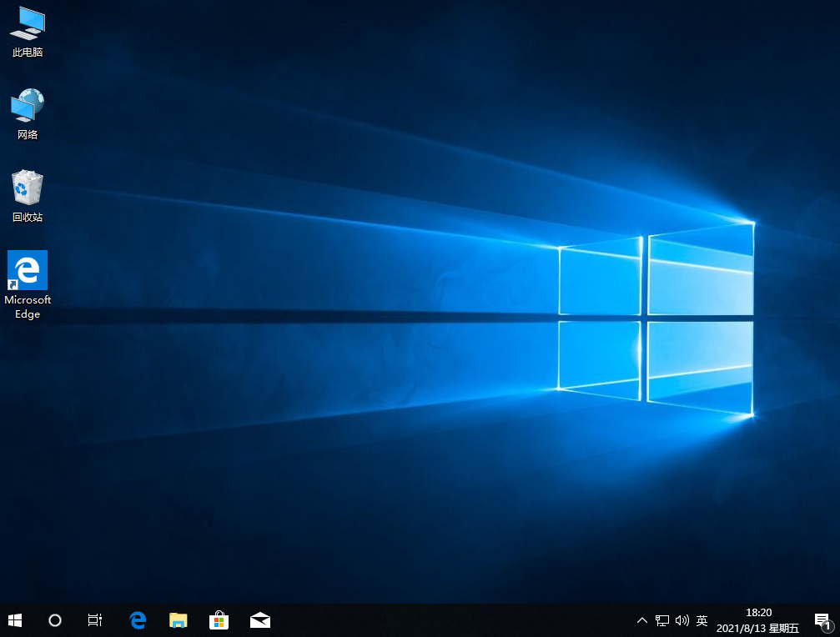This screenshot has height=637, width=840.
Task: Open the network status flyout icon
Action: 661,620
